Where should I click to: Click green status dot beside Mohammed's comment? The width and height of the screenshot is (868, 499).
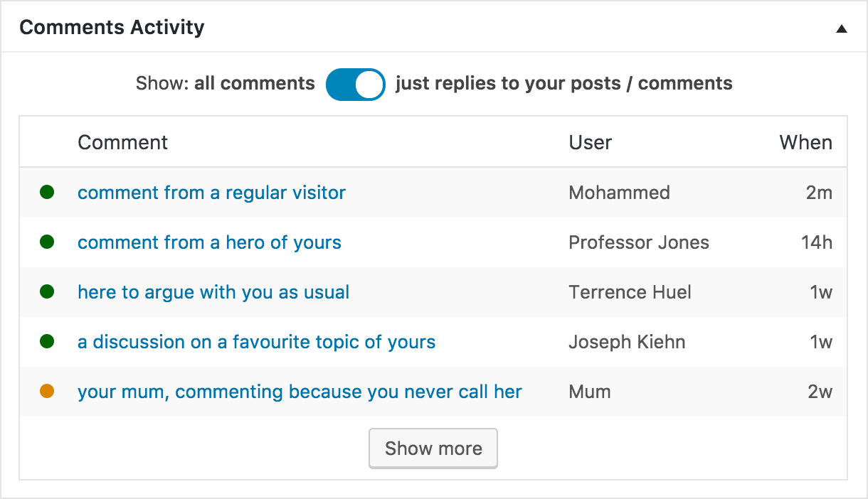click(x=47, y=192)
